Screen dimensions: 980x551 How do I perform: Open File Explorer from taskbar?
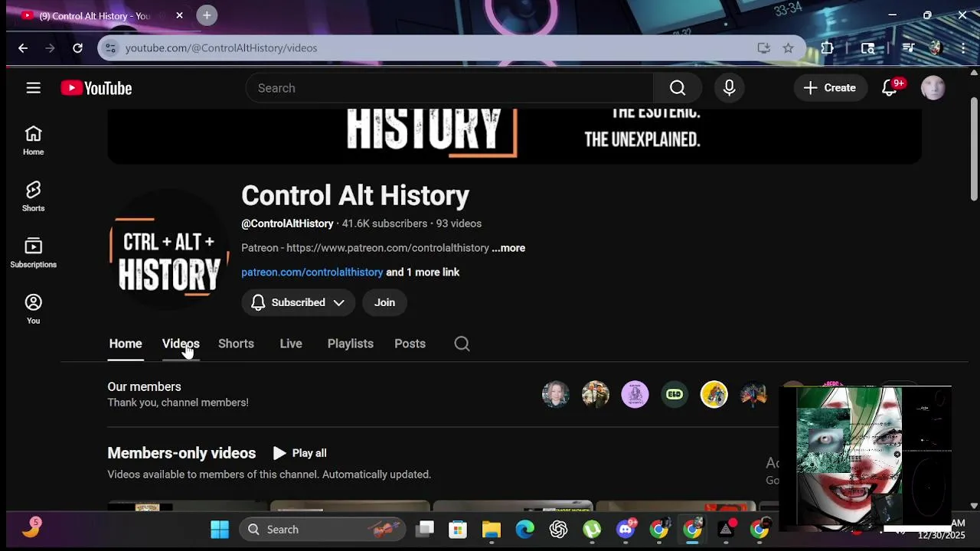point(491,530)
